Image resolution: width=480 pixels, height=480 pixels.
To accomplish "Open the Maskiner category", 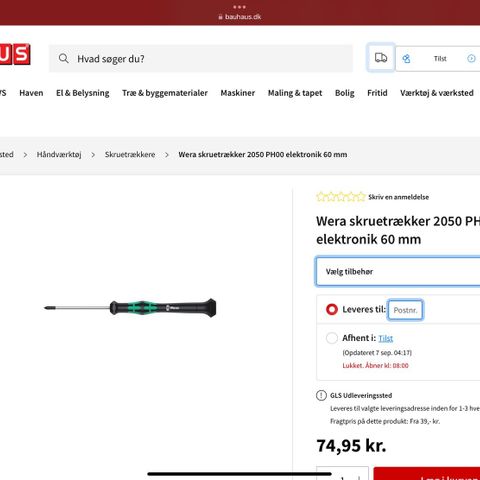I will pyautogui.click(x=238, y=93).
